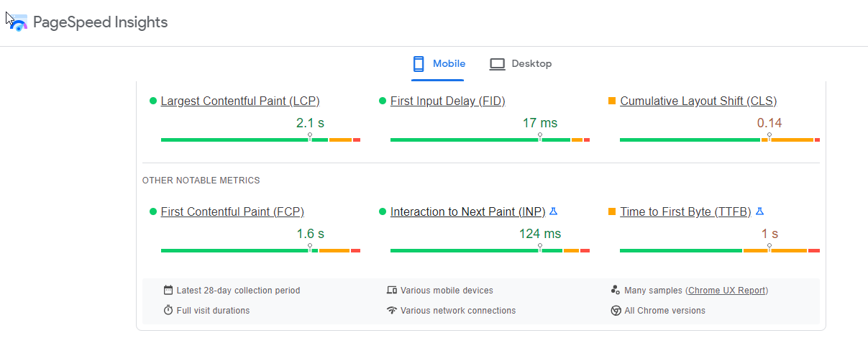Click the FCP value 1.6 s
The image size is (868, 351).
pyautogui.click(x=310, y=234)
